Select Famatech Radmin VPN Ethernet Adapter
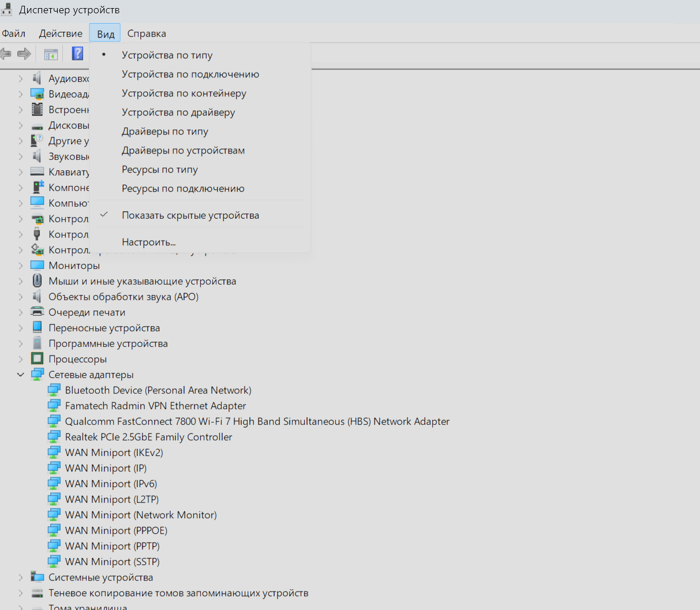The height and width of the screenshot is (610, 700). click(x=155, y=406)
